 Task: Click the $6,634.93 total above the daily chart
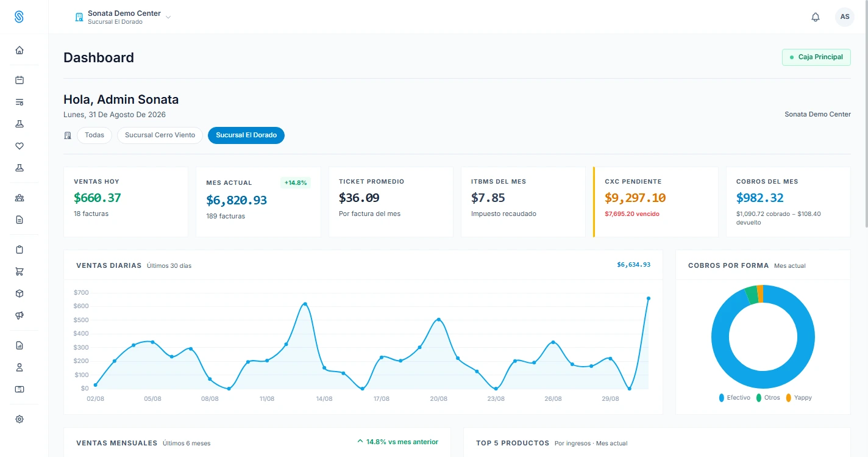point(634,265)
